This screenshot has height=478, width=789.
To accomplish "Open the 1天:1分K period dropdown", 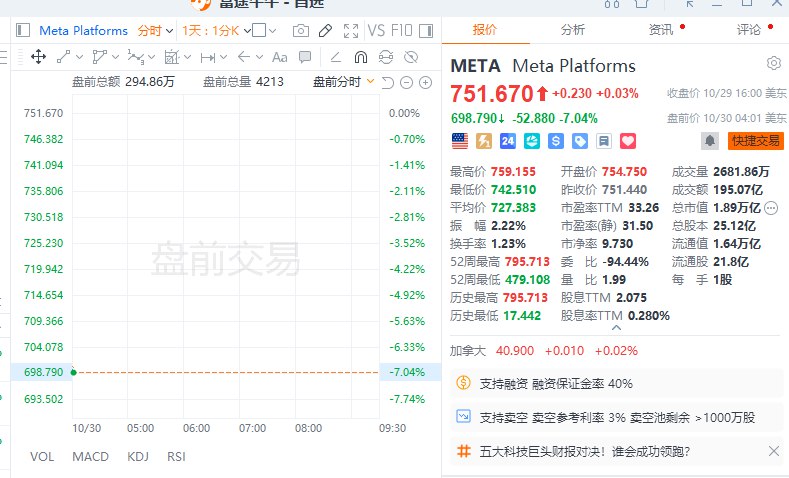I will click(x=216, y=31).
